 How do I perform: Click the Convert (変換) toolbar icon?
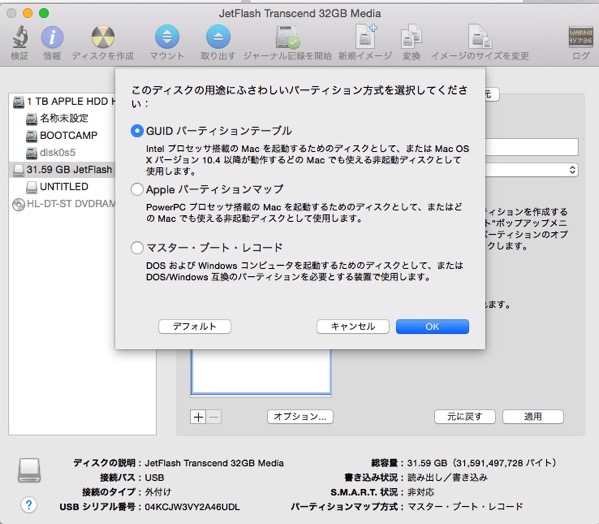411,37
